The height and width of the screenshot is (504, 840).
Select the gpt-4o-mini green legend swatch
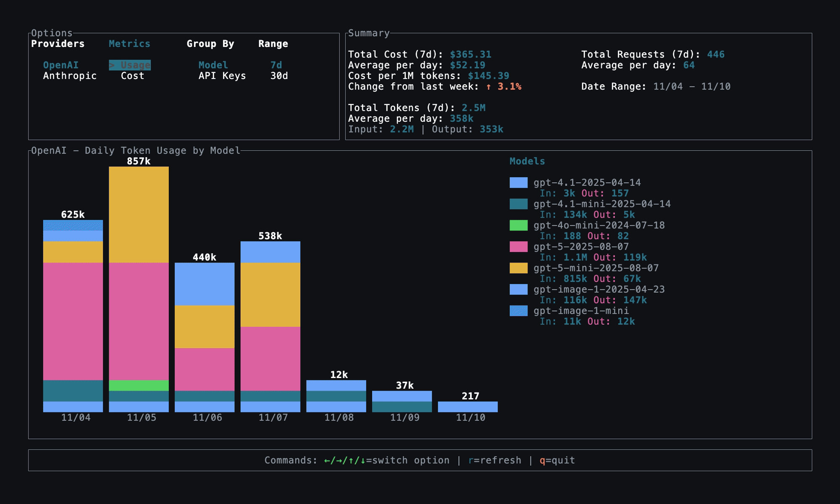click(518, 226)
